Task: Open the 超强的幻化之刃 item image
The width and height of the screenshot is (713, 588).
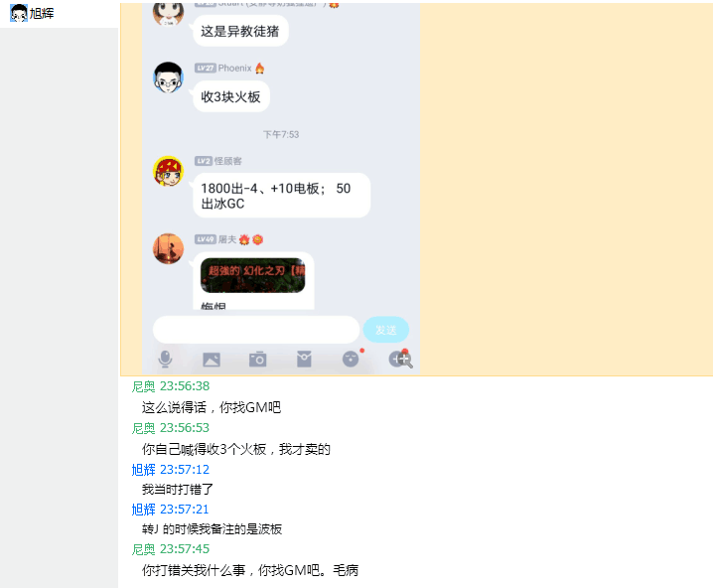Action: (x=253, y=275)
